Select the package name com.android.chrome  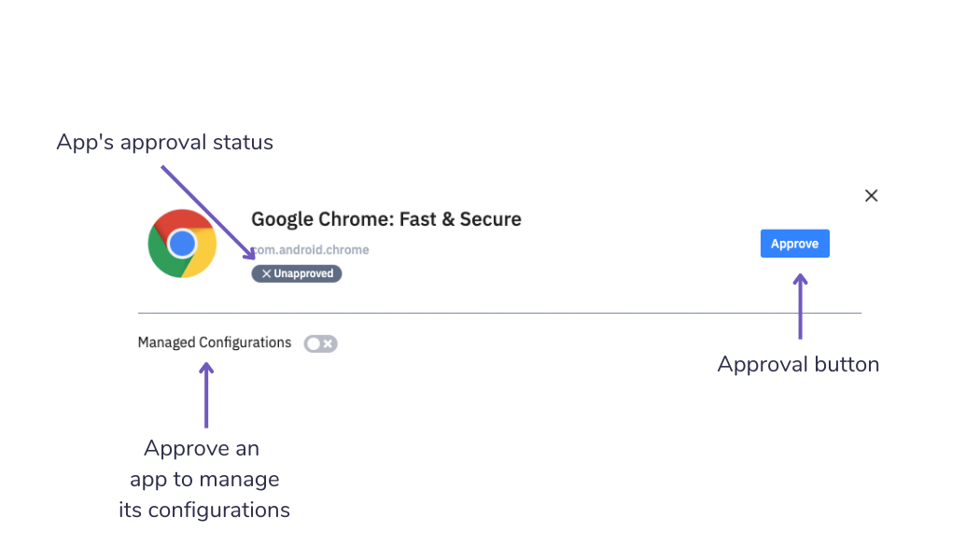click(310, 249)
